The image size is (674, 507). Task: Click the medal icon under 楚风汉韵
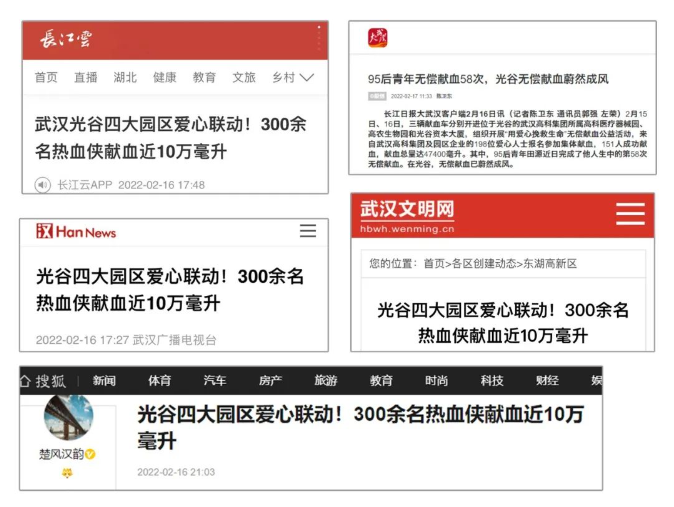click(x=67, y=473)
